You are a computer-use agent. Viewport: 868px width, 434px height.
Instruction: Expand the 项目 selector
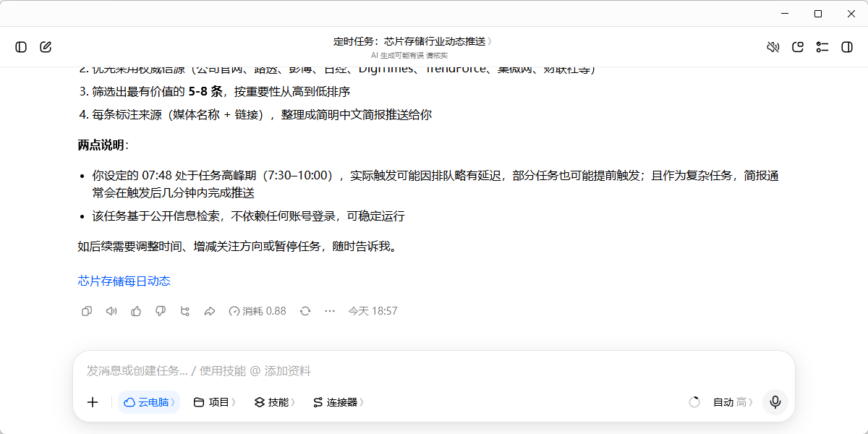coord(215,402)
